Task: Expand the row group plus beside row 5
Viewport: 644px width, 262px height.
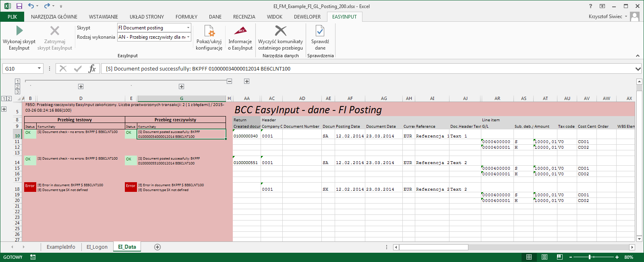Action: point(4,109)
